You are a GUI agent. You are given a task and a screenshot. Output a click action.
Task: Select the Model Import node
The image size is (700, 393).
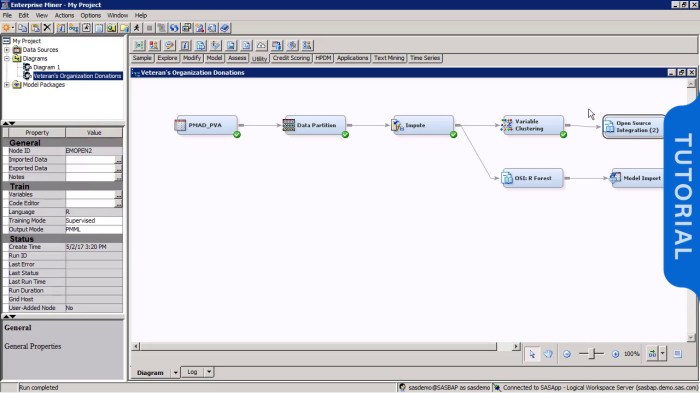coord(638,178)
